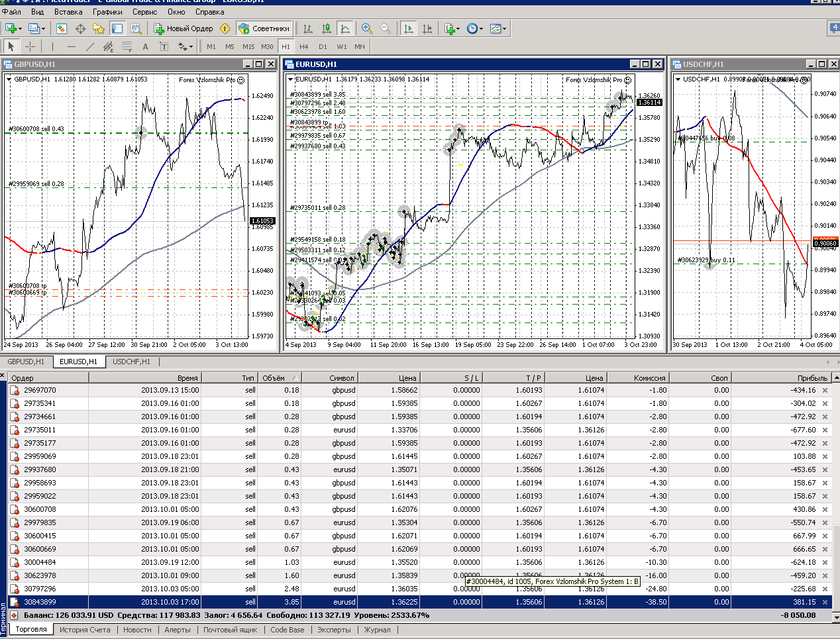Viewport: 840px width, 639px height.
Task: Set timeframe to M15
Action: (x=248, y=46)
